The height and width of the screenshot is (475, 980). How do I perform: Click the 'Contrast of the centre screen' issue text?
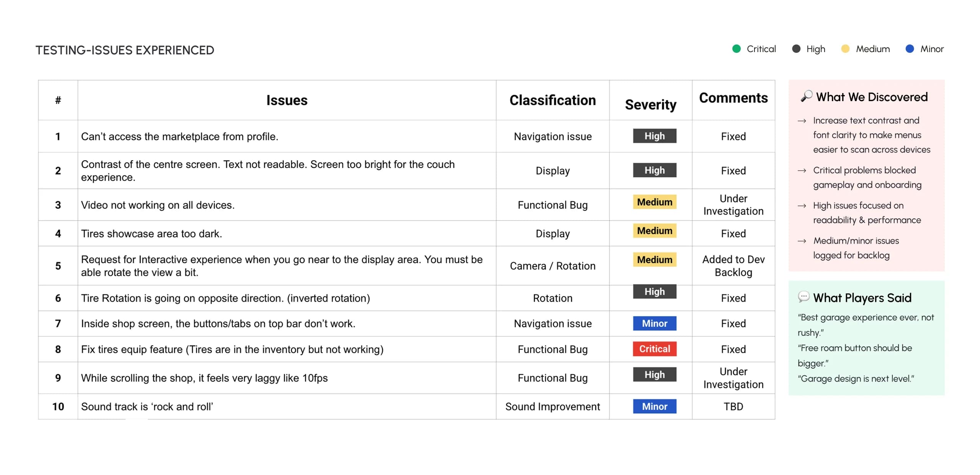click(268, 171)
